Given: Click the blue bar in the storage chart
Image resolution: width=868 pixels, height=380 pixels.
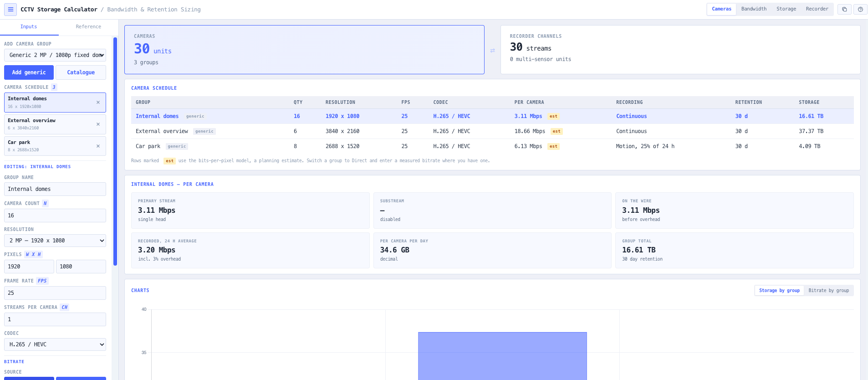Looking at the screenshot, I should click(502, 356).
